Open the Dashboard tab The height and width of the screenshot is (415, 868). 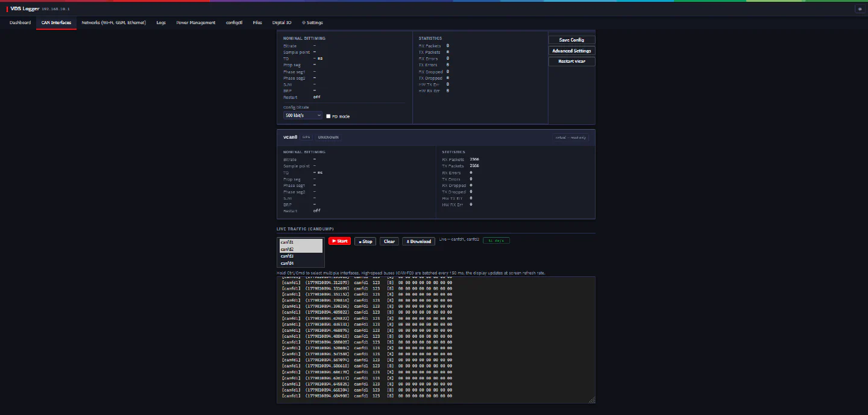click(x=20, y=23)
